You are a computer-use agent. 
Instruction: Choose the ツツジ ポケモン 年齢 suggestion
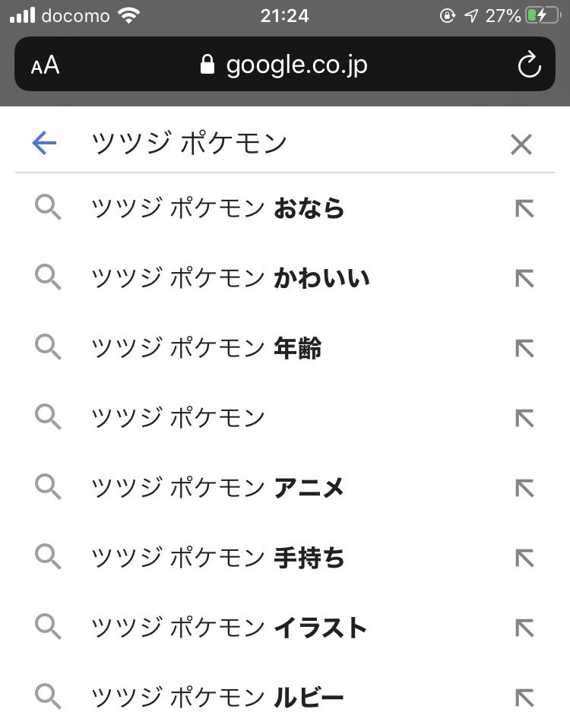206,349
